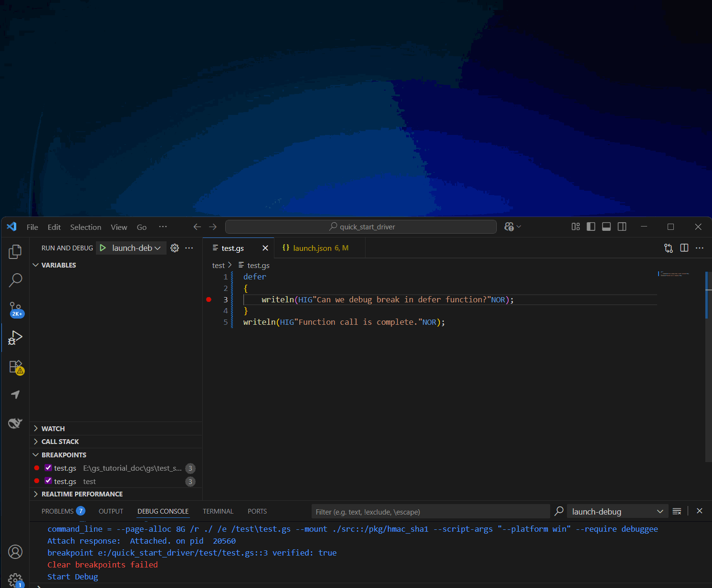
Task: Open the Explorer view in activity bar
Action: (x=15, y=251)
